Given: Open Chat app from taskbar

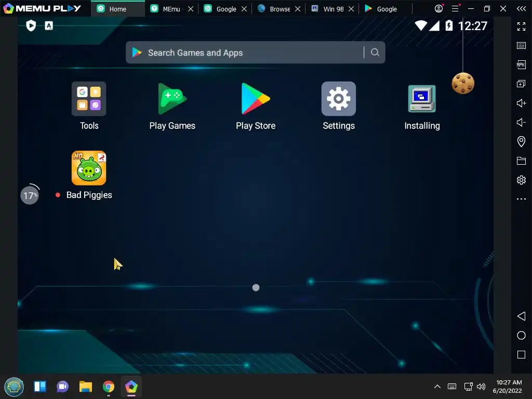Looking at the screenshot, I should [x=62, y=387].
